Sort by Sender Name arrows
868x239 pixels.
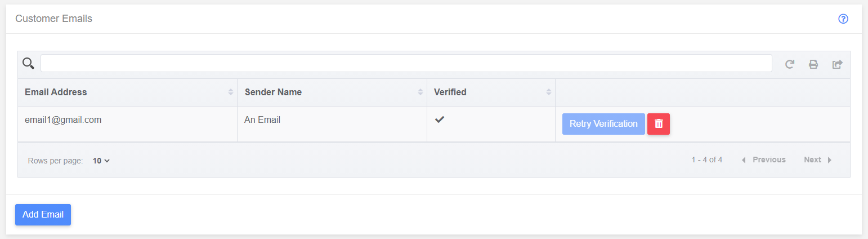(420, 92)
